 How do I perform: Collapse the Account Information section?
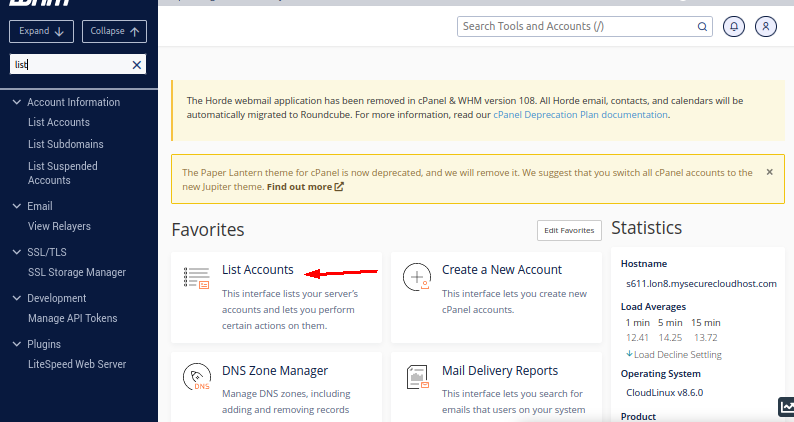(16, 102)
